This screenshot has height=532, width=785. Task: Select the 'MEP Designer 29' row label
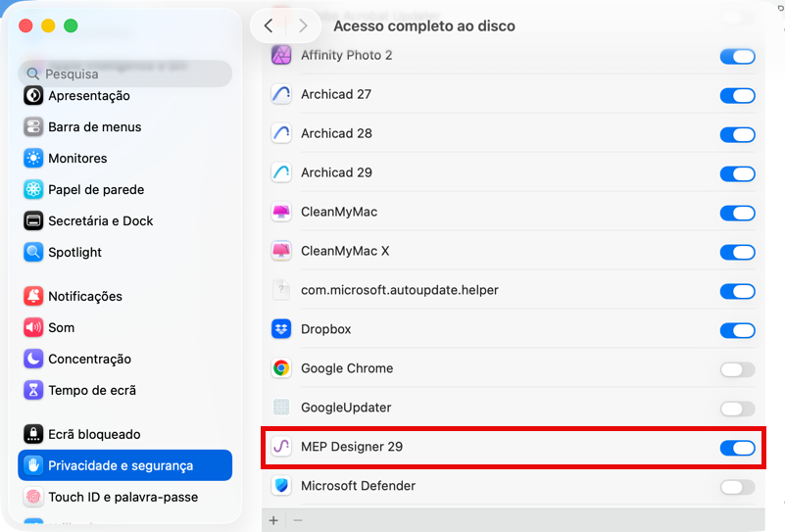click(x=352, y=447)
